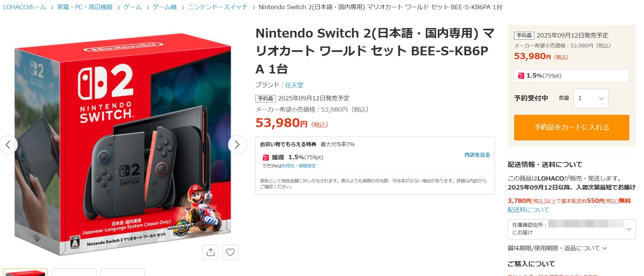Show next product image with right arrow
This screenshot has height=276, width=644.
(x=237, y=144)
